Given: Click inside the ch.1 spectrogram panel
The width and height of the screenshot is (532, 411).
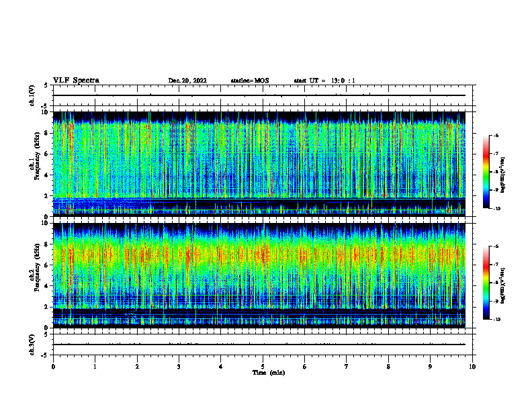Looking at the screenshot, I should 259,164.
